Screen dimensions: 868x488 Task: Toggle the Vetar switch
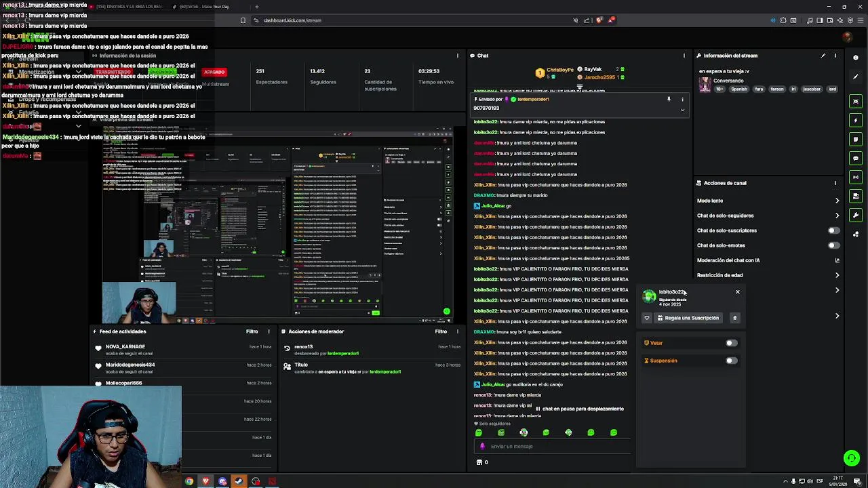pyautogui.click(x=731, y=343)
